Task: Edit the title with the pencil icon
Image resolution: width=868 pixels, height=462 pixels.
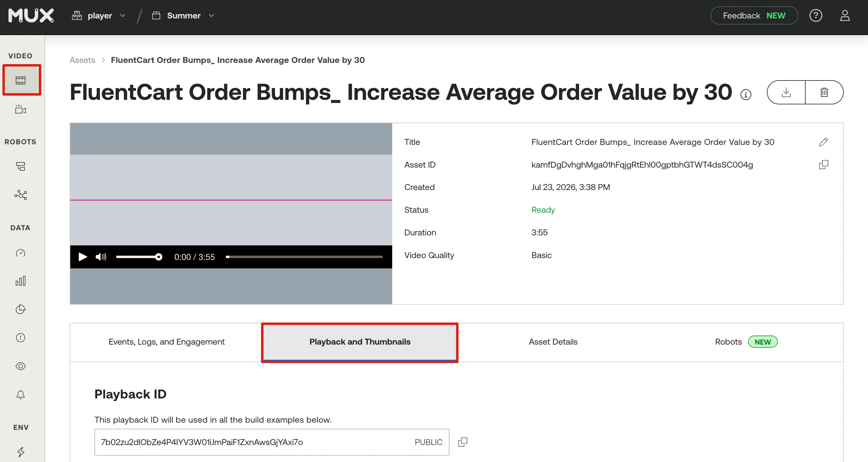Action: (823, 142)
